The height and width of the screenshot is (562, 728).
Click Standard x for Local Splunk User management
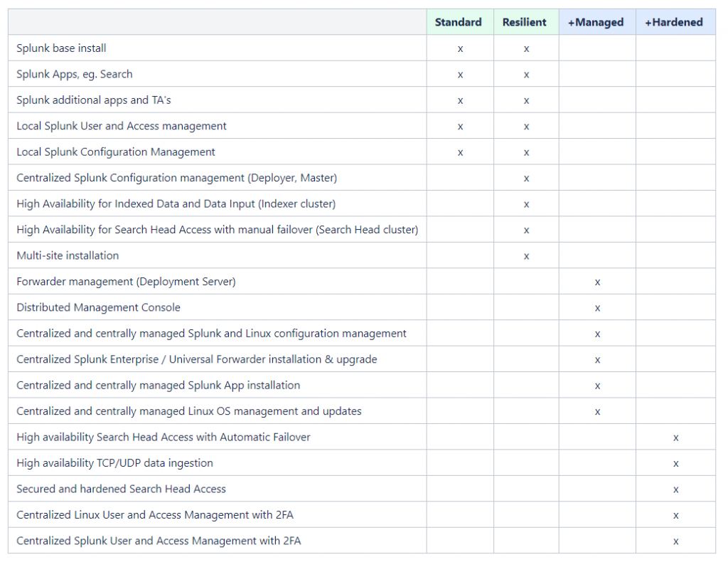click(x=460, y=127)
